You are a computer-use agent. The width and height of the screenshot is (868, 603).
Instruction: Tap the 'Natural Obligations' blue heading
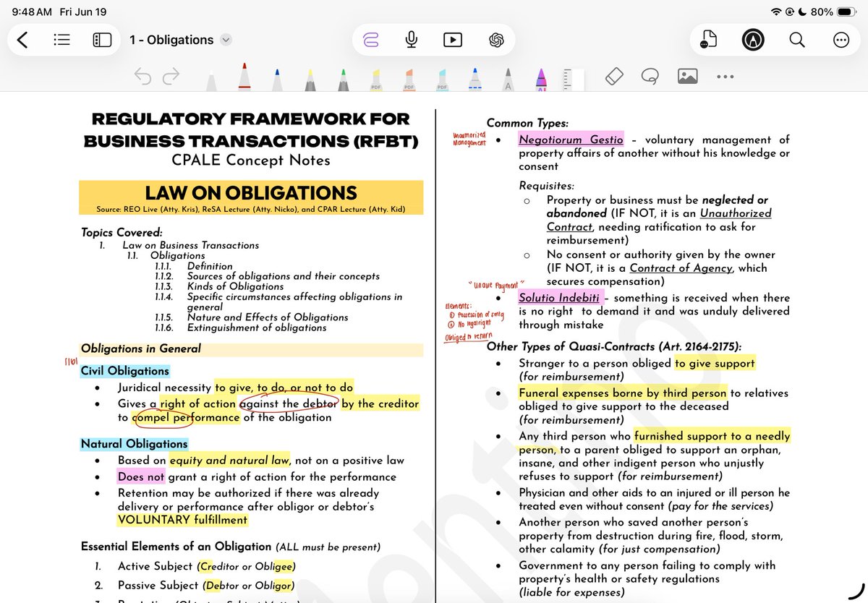pos(134,444)
